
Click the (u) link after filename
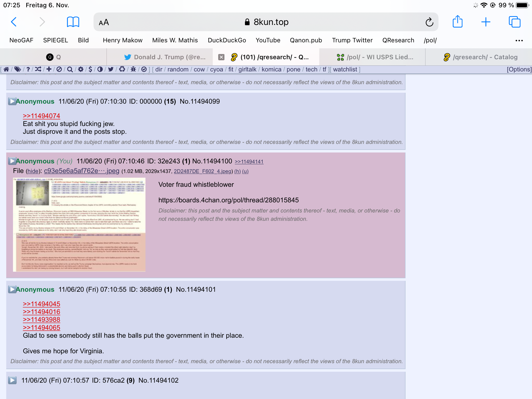(x=245, y=171)
